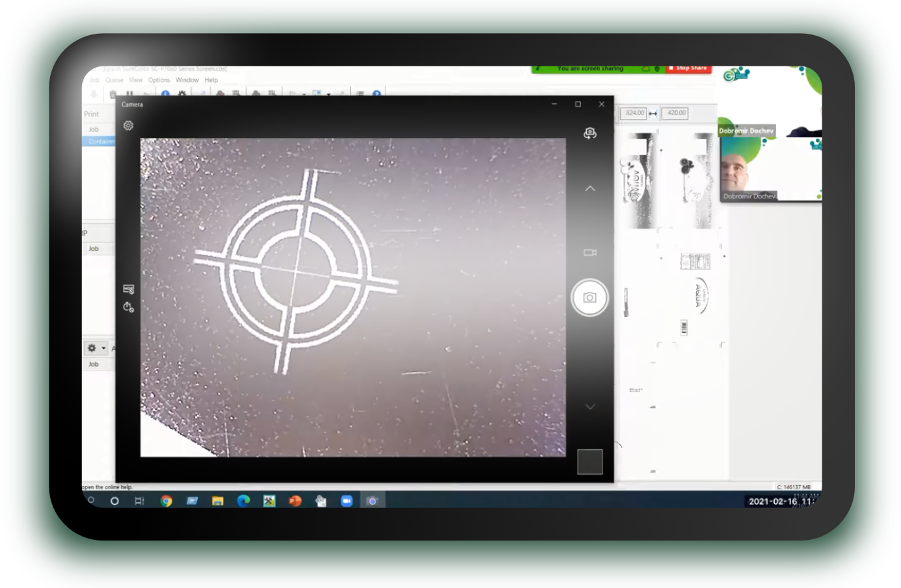901x588 pixels.
Task: Toggle the HDR option in Camera
Action: pyautogui.click(x=128, y=289)
